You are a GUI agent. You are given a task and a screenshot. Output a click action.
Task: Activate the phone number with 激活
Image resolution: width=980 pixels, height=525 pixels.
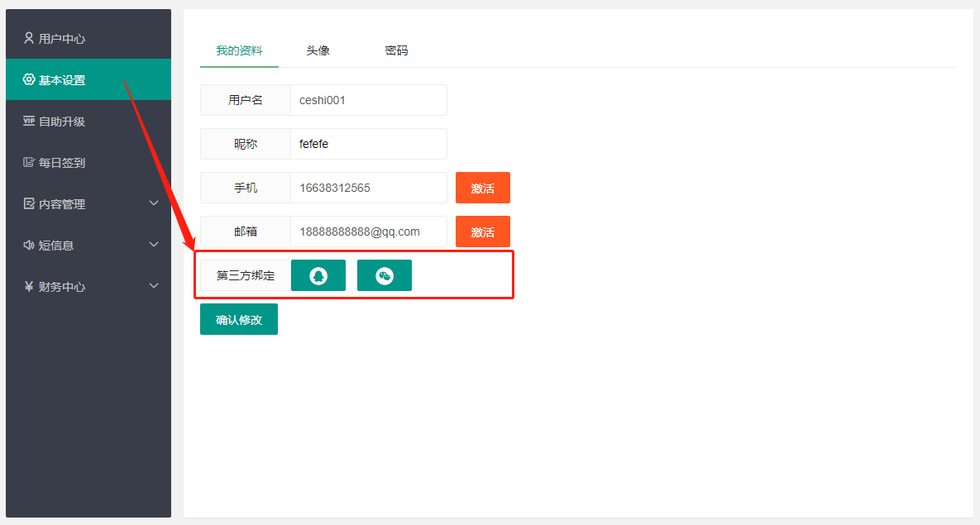coord(482,188)
